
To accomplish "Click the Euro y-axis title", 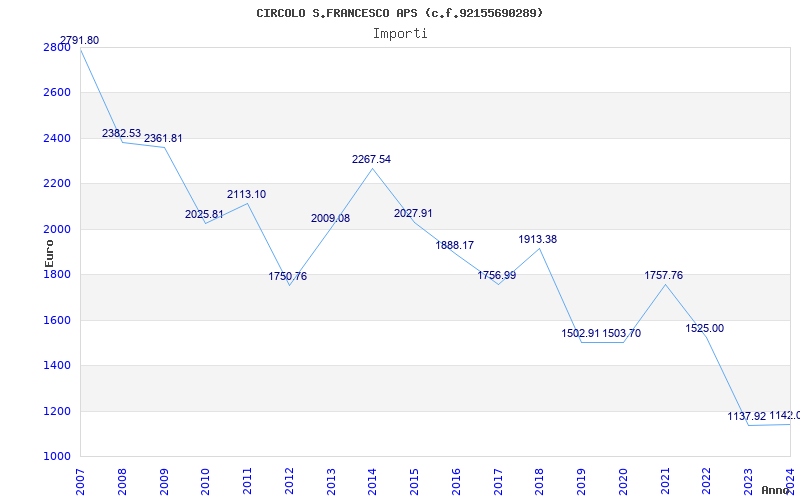I will coord(49,253).
